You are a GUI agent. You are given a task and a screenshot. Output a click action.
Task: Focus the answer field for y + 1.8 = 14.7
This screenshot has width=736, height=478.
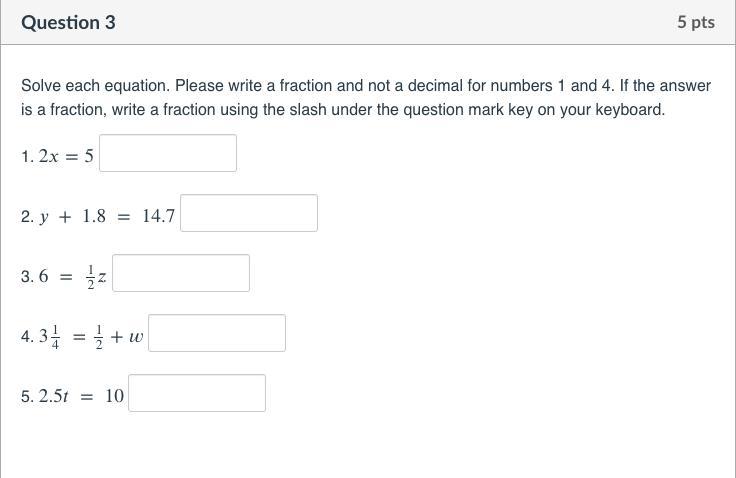[x=249, y=213]
